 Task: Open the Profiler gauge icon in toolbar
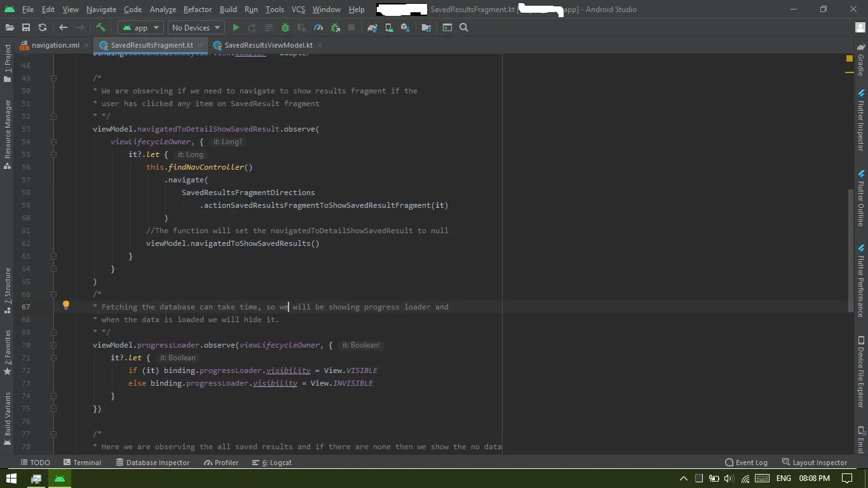coord(318,27)
